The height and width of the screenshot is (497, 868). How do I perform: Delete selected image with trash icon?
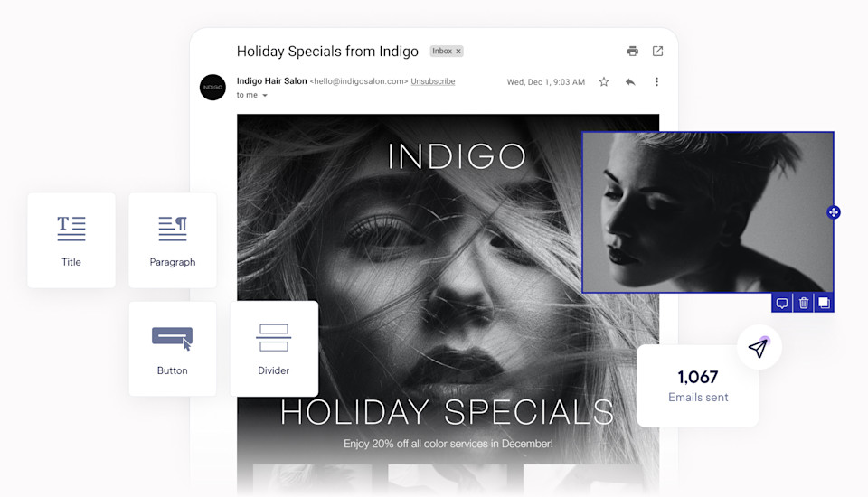coord(803,303)
